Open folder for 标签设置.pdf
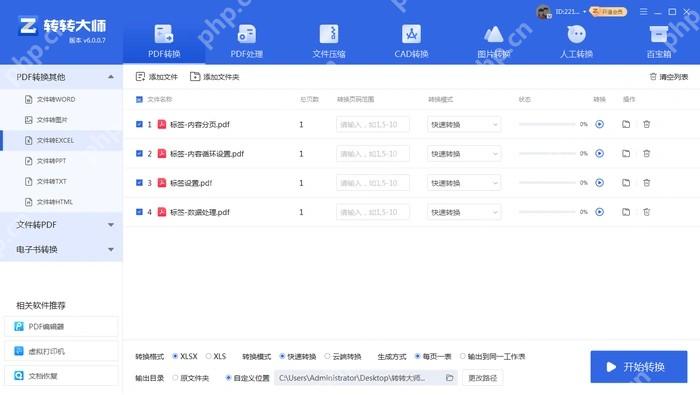The image size is (700, 395). pyautogui.click(x=626, y=183)
